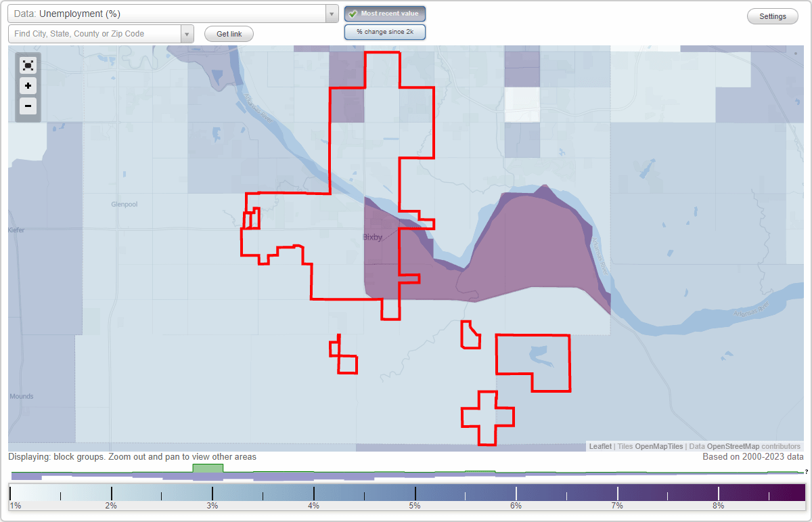Open the Settings button
Viewport: 812px width, 522px height.
[773, 16]
